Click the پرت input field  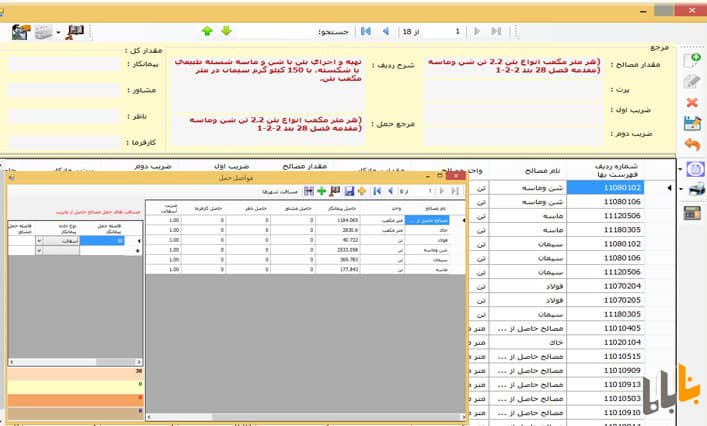tap(514, 90)
